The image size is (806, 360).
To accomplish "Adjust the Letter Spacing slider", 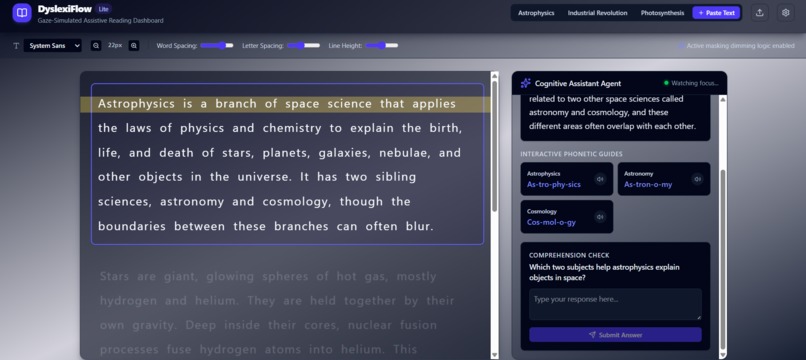I will 303,46.
